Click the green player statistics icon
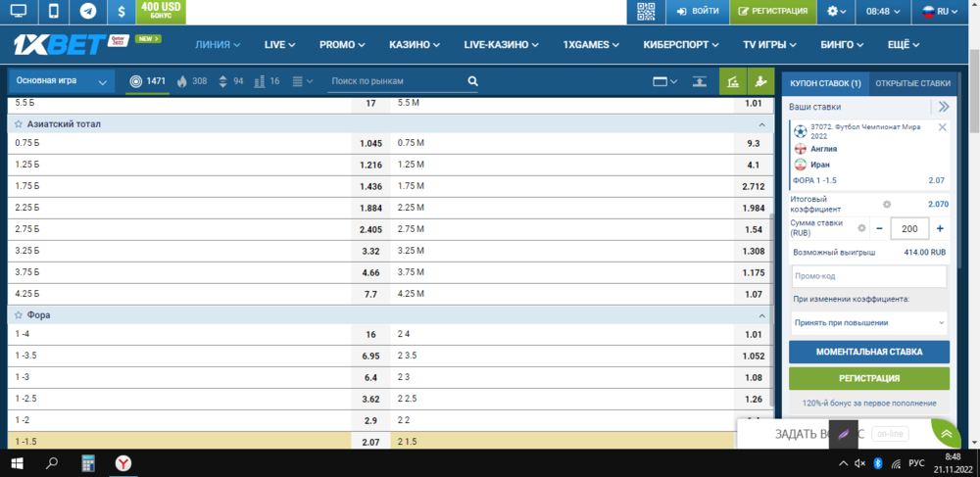The image size is (980, 477). pyautogui.click(x=760, y=81)
